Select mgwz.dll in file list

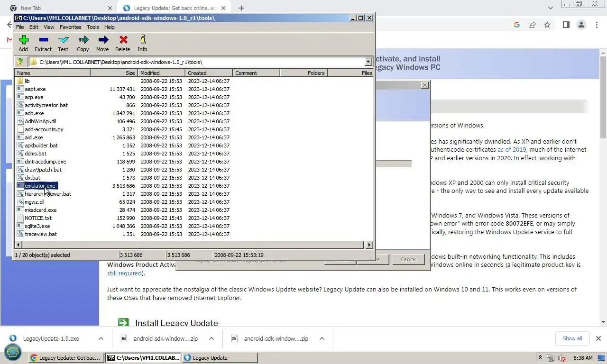(35, 202)
